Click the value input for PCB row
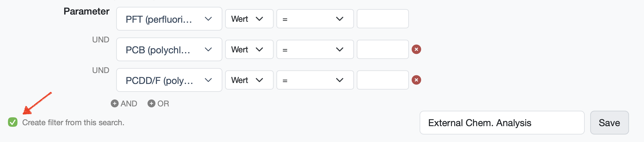Viewport: 644px width, 142px height. (383, 49)
